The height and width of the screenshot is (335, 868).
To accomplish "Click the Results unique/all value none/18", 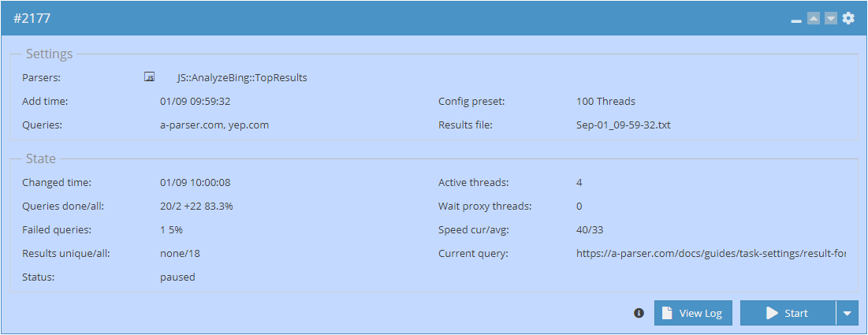I will click(x=180, y=254).
